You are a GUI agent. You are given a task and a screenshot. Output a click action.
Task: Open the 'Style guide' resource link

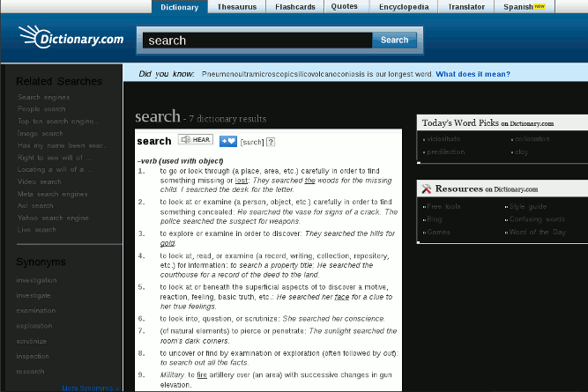[528, 206]
